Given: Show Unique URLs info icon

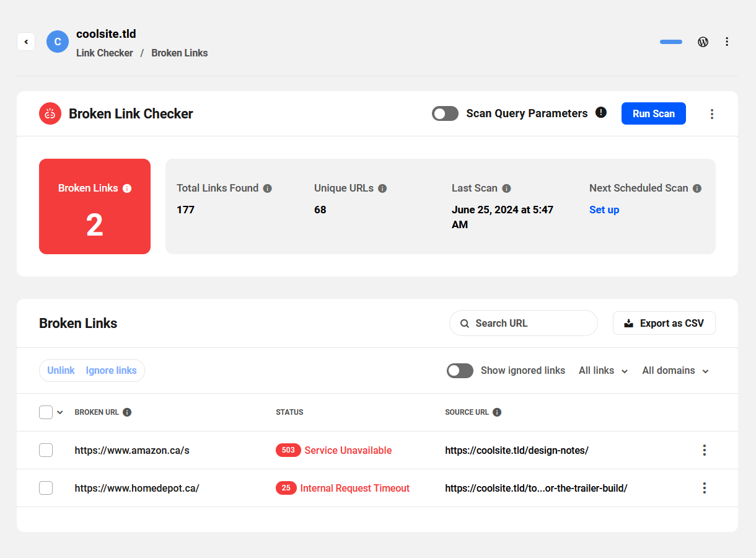Looking at the screenshot, I should coord(382,188).
